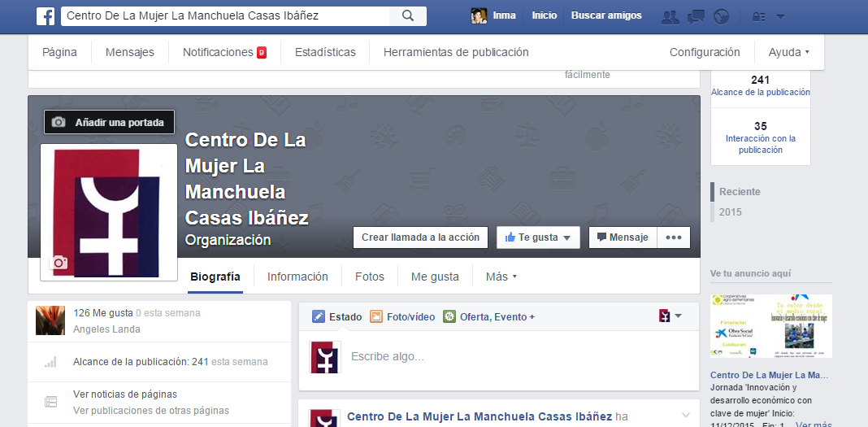The image size is (868, 427).
Task: Open the page profile picture
Action: (x=109, y=212)
